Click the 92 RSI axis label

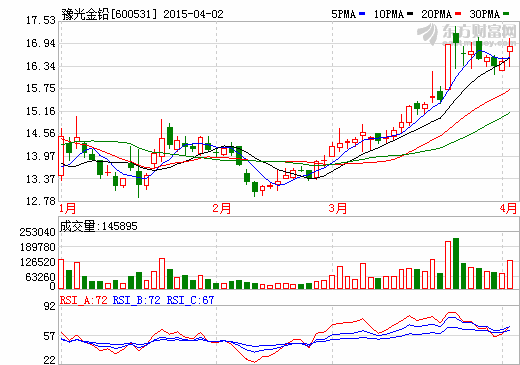[50, 306]
